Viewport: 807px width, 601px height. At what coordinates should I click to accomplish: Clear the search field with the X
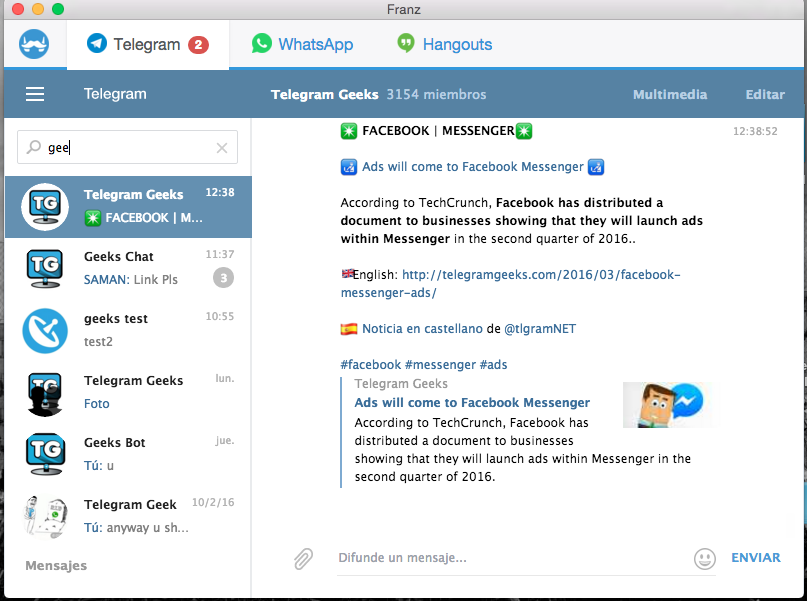[222, 148]
